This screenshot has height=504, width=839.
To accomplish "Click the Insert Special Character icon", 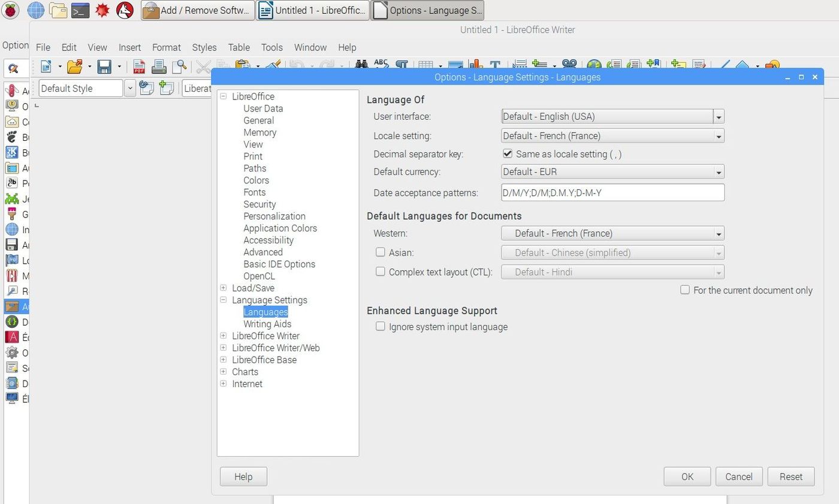I will [569, 64].
